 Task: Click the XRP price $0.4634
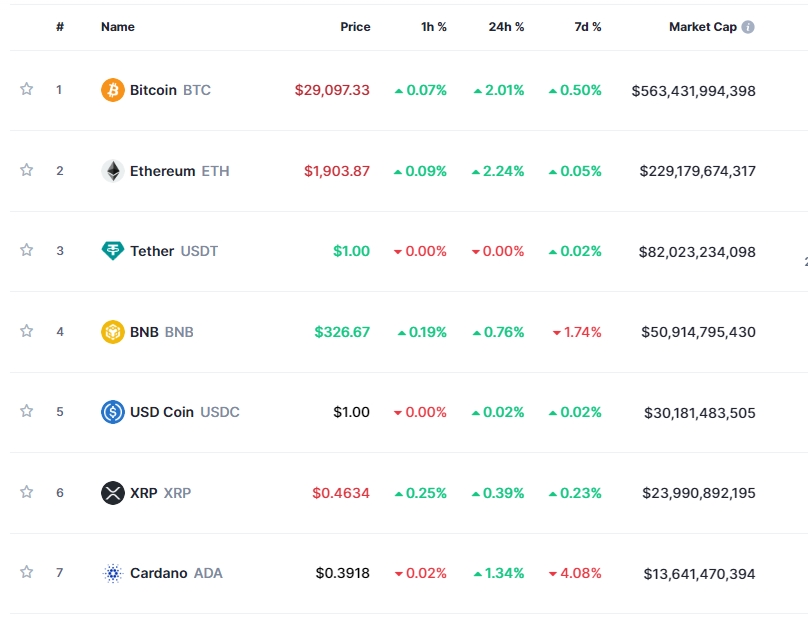click(341, 493)
